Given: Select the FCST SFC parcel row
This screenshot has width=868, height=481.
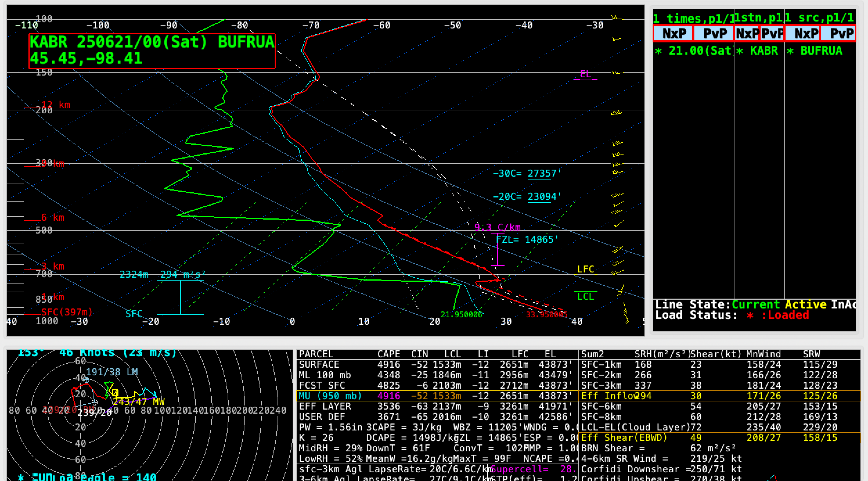Looking at the screenshot, I should click(437, 385).
